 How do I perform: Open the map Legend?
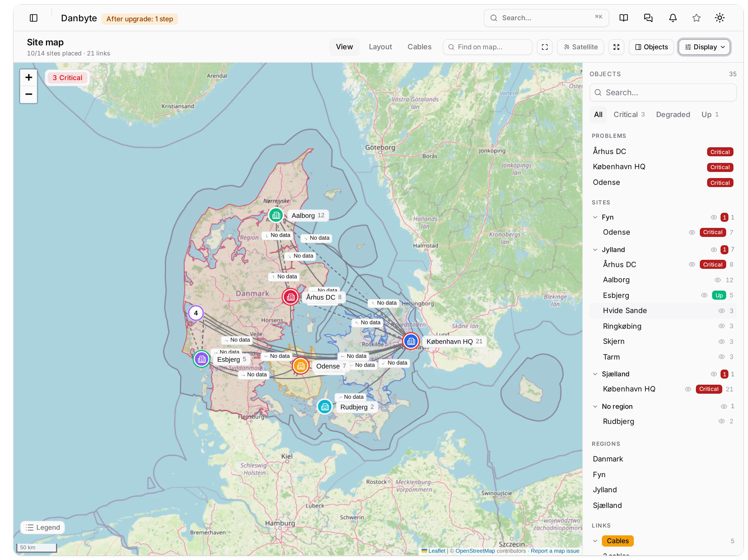(43, 527)
